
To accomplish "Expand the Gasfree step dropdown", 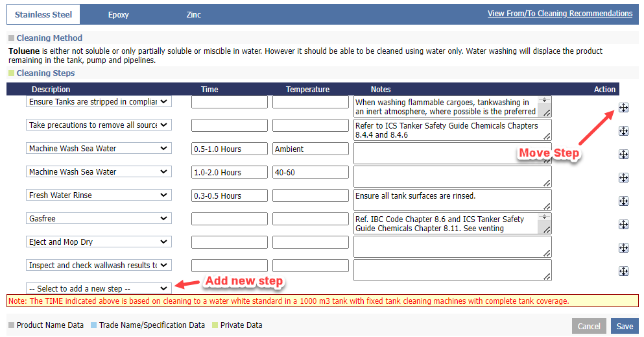I will click(x=99, y=219).
